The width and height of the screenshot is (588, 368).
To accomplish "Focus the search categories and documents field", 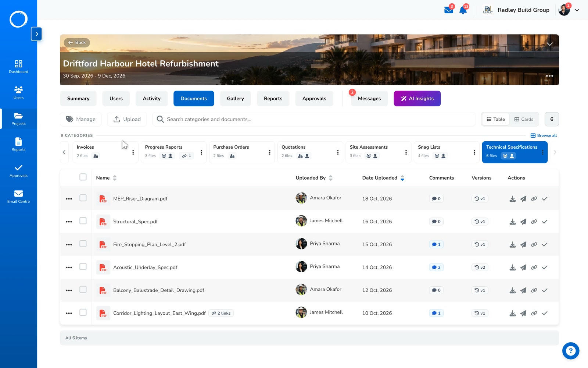I will 314,119.
